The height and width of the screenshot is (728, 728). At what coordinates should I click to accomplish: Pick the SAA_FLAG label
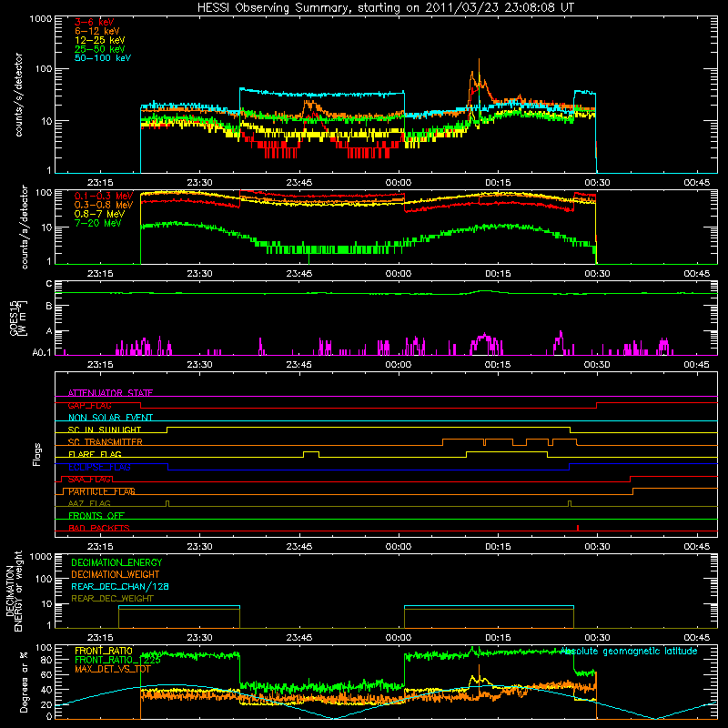pos(89,479)
